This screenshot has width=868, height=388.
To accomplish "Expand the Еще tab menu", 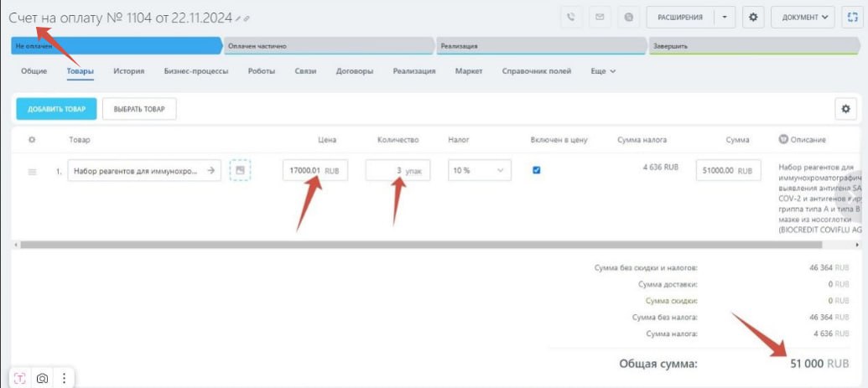I will (x=603, y=71).
